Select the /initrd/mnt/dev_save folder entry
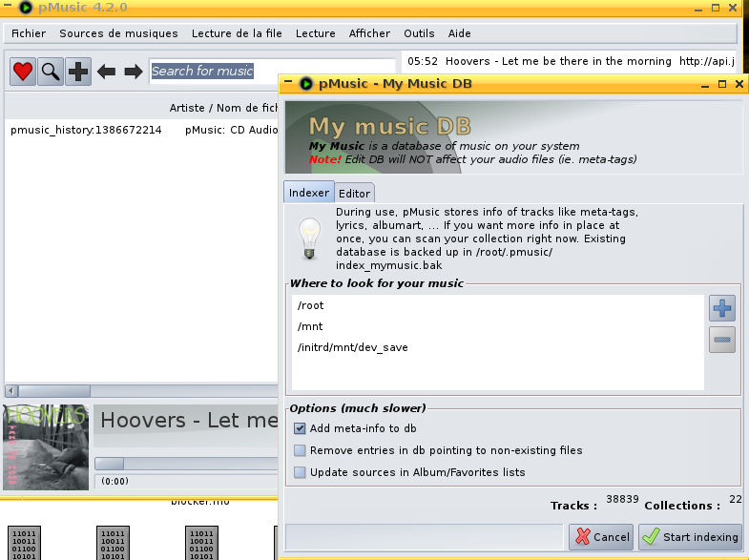Screen dimensions: 749x560 tap(498, 347)
